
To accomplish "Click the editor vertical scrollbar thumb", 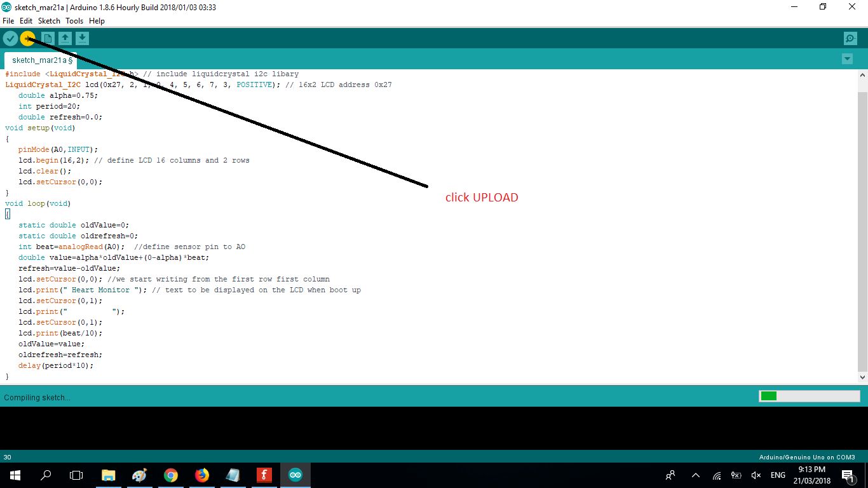I will coord(862,232).
